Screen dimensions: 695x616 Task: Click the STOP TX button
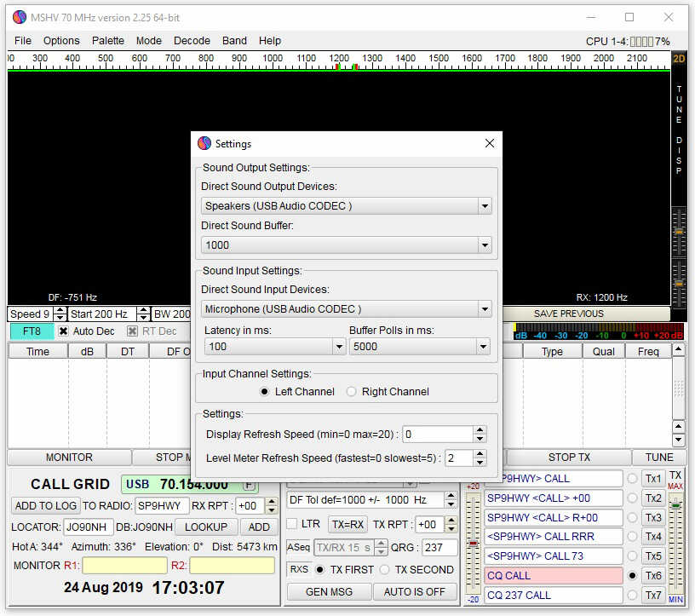click(x=569, y=458)
